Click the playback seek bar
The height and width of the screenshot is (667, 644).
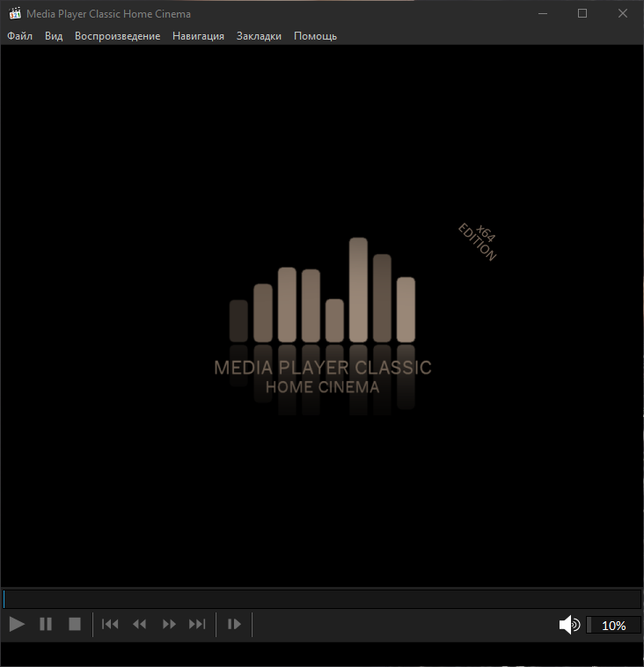(x=322, y=599)
